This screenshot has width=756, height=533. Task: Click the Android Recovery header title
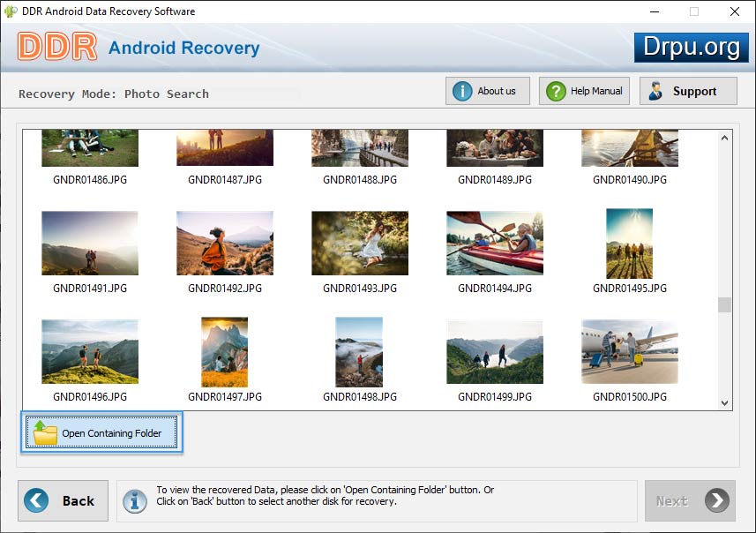pyautogui.click(x=183, y=48)
